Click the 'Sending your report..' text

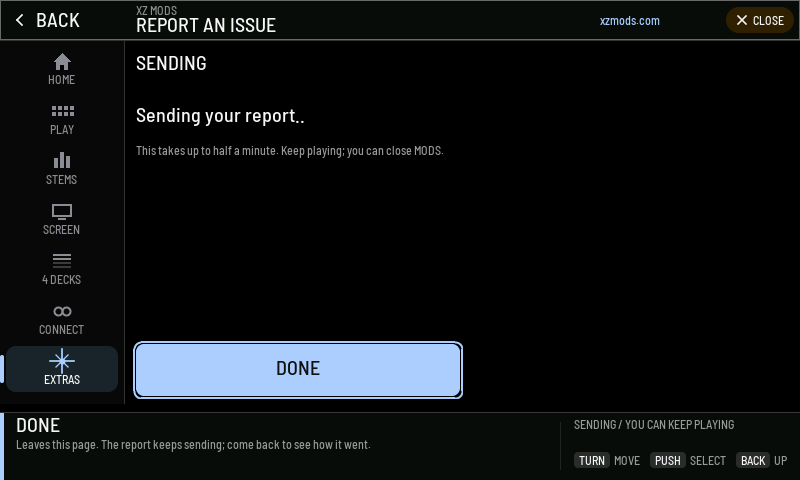pos(220,116)
